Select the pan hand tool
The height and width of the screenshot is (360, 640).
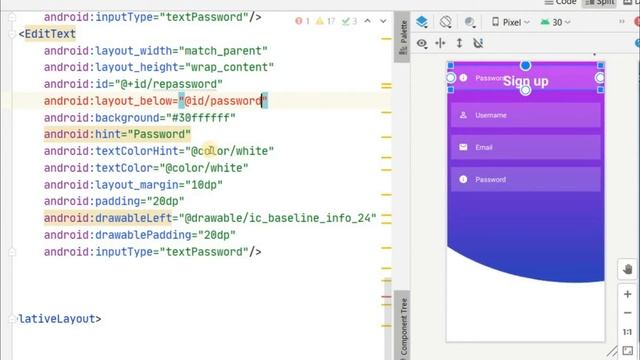pyautogui.click(x=628, y=269)
